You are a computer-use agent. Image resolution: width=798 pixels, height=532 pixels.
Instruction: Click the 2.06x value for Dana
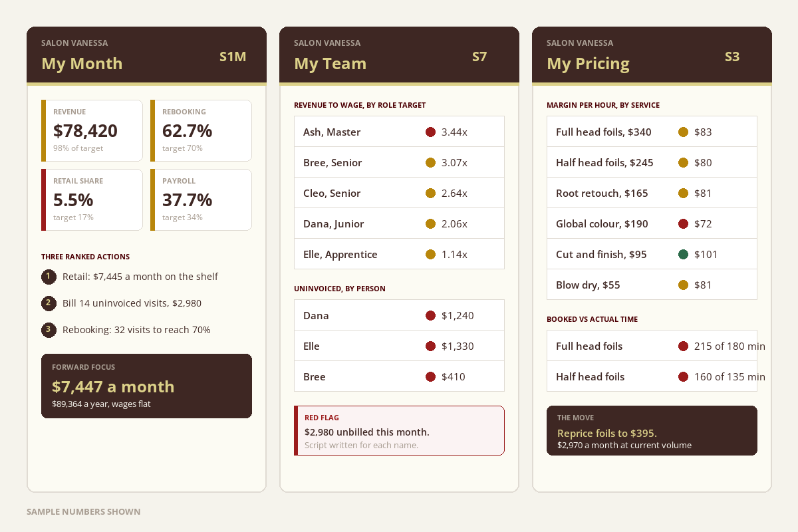coord(454,223)
